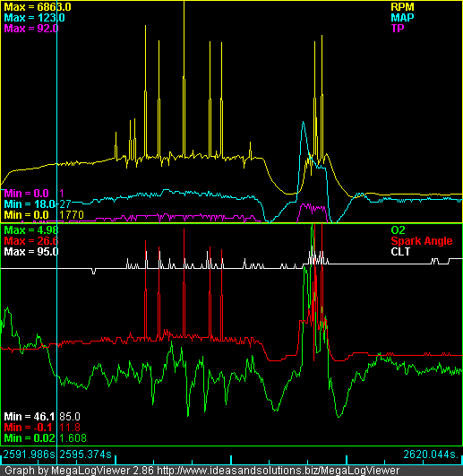
Task: Select the magenta TP legend label
Action: [398, 28]
